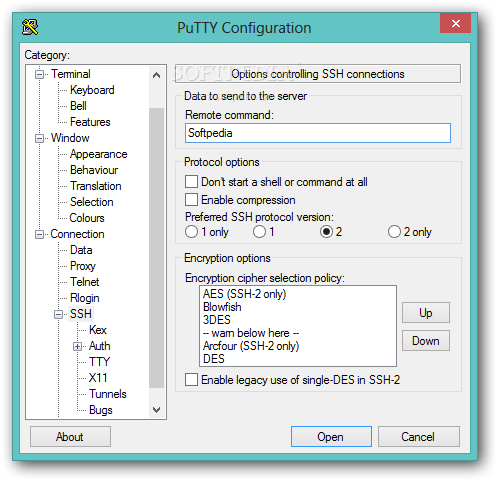Viewport: 498px width, 481px height.
Task: Select the X11 category
Action: pos(98,378)
